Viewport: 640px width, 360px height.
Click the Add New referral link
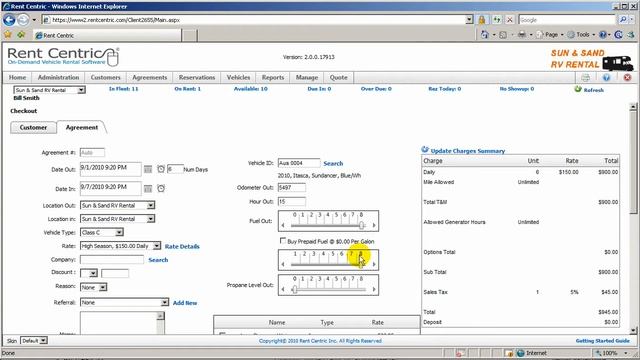[185, 303]
